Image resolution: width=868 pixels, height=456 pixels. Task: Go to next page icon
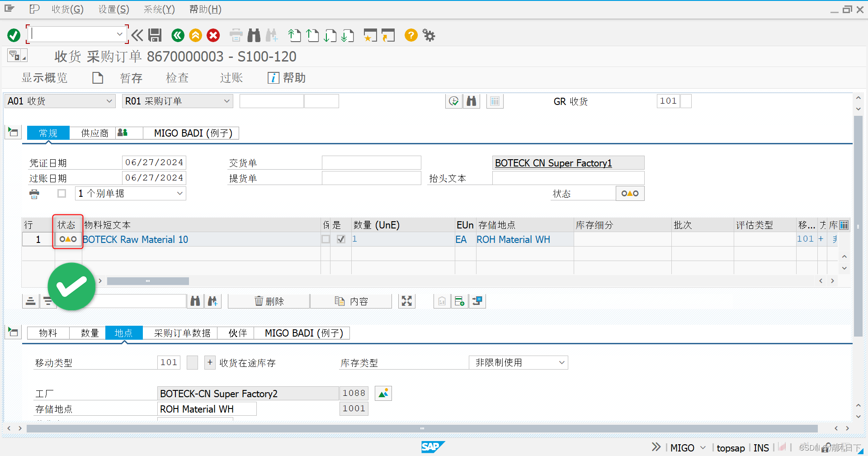click(330, 35)
